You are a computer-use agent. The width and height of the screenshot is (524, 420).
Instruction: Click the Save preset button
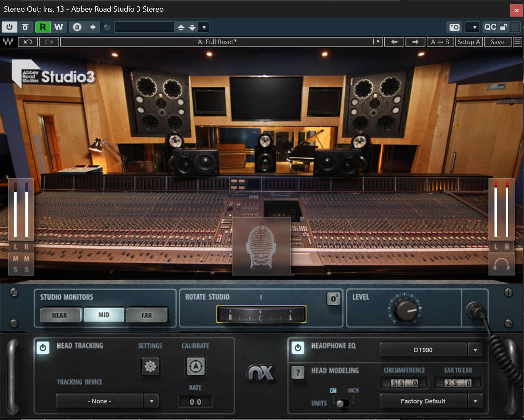(497, 42)
